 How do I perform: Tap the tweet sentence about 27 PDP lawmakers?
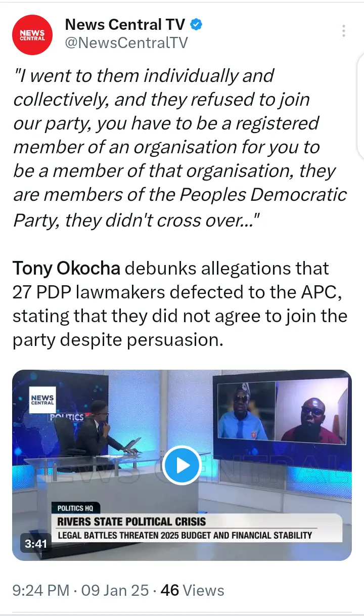tap(180, 304)
